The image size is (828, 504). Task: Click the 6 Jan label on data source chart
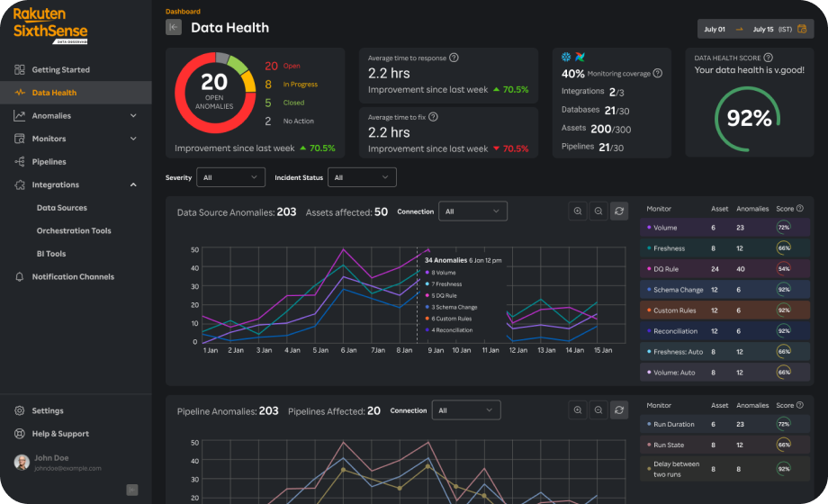tap(348, 350)
